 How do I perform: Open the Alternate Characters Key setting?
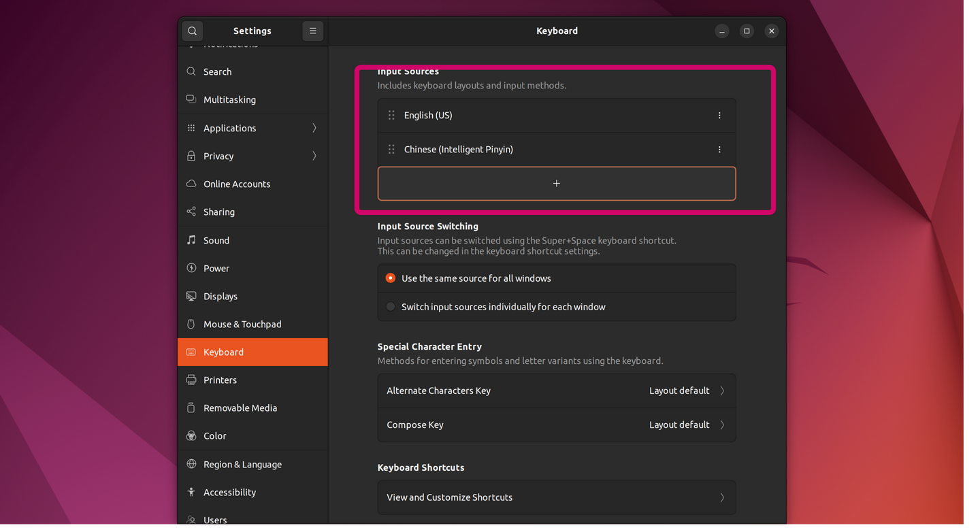click(556, 390)
